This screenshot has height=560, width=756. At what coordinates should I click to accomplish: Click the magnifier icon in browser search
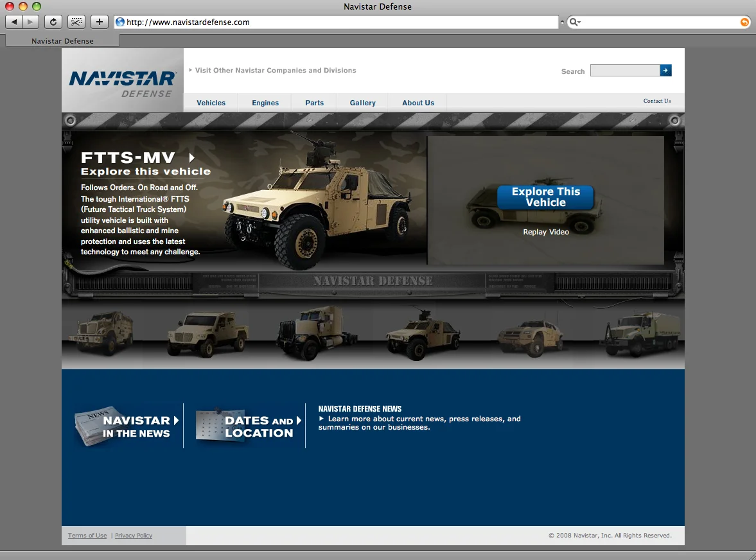coord(574,22)
